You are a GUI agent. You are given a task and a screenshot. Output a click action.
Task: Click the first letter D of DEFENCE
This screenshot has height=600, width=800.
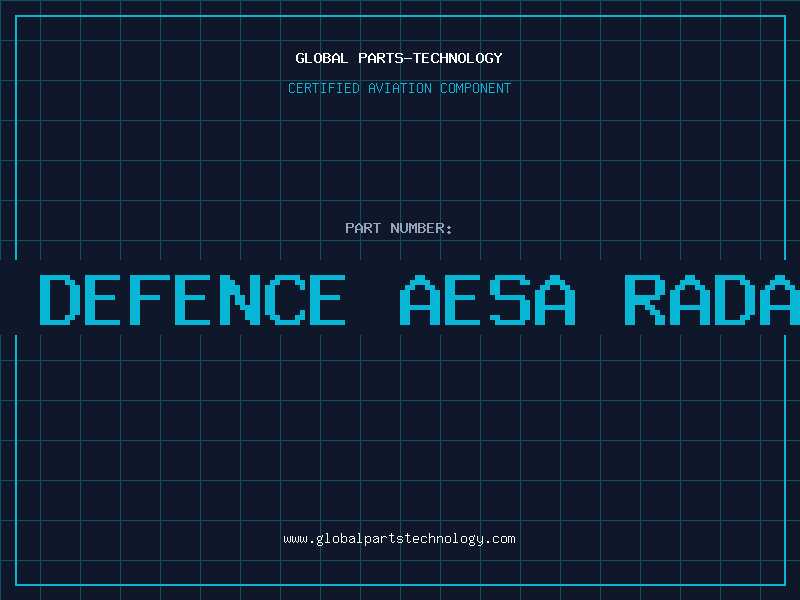click(59, 300)
